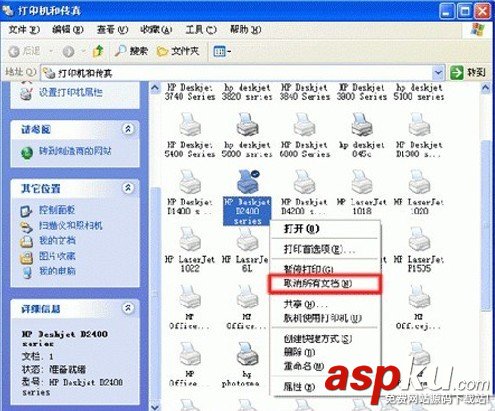Click HP Deskjet 3840 Series label
This screenshot has width=495, height=411.
[304, 92]
